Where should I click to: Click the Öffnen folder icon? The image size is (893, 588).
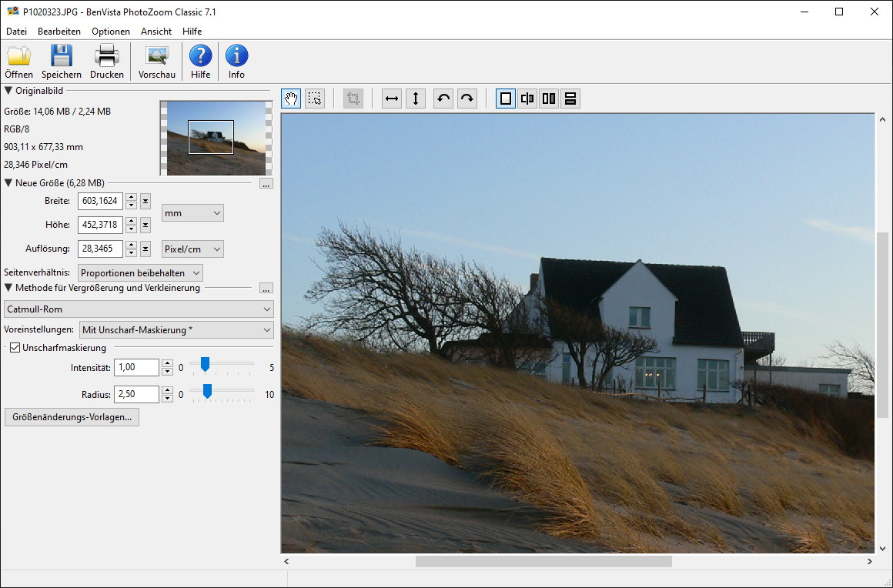click(18, 56)
